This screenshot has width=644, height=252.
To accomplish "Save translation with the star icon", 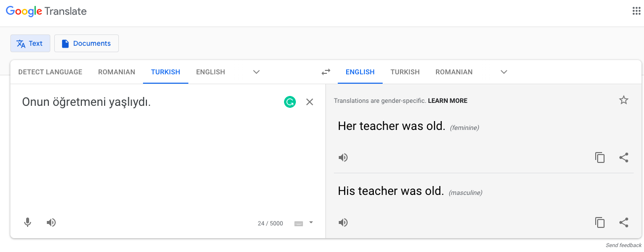I will [624, 100].
